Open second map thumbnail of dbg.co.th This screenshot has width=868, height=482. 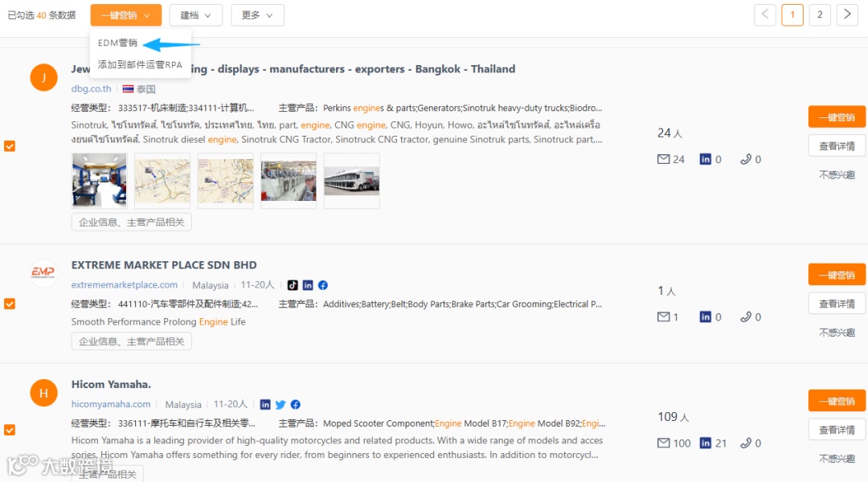pyautogui.click(x=225, y=181)
